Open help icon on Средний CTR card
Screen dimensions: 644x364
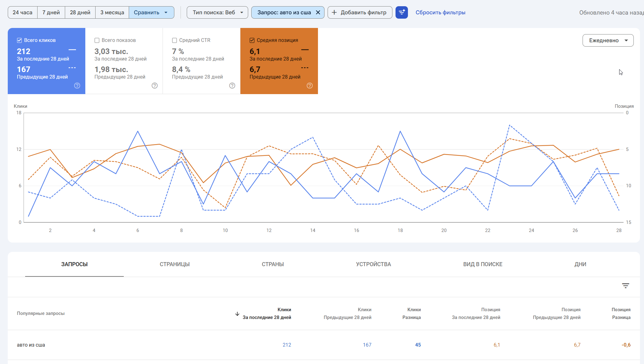(232, 86)
